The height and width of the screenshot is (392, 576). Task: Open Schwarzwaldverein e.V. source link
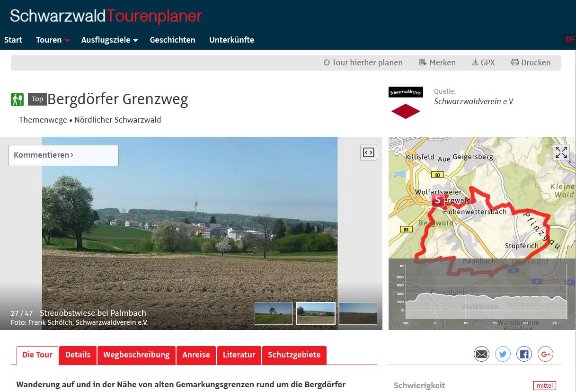(x=474, y=101)
